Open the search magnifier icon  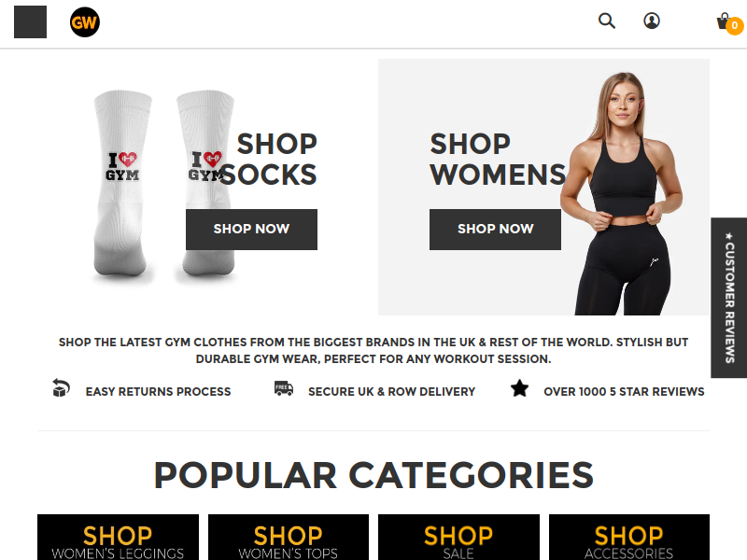(606, 21)
